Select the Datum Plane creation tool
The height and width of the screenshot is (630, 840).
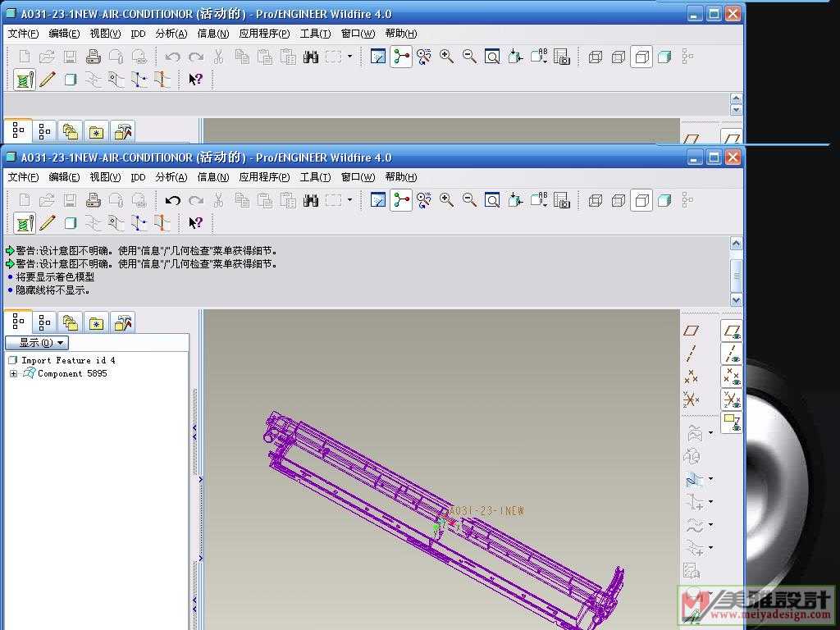coord(692,331)
